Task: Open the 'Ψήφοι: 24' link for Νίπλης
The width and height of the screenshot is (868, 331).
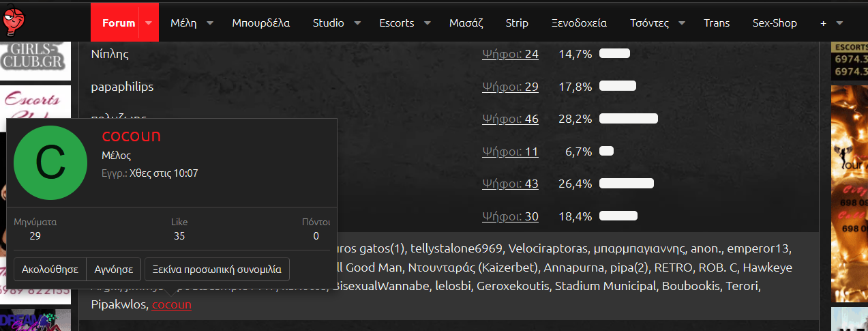Action: pyautogui.click(x=510, y=54)
